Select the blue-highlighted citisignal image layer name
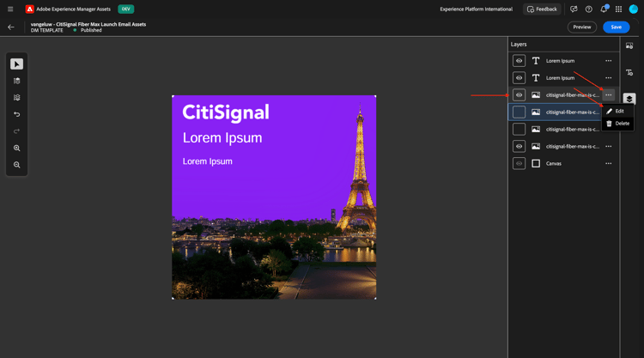The image size is (644, 358). click(573, 112)
